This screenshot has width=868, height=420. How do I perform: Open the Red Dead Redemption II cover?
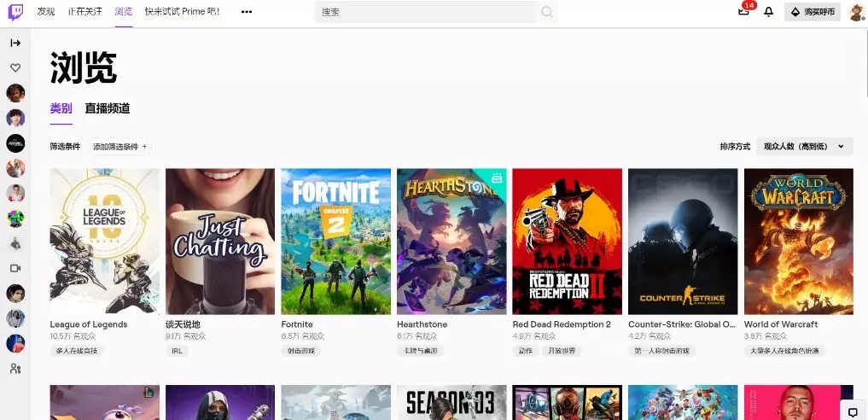[568, 242]
